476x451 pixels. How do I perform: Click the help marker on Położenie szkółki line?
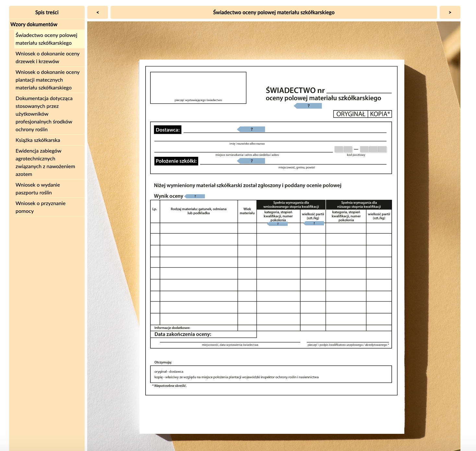(251, 161)
